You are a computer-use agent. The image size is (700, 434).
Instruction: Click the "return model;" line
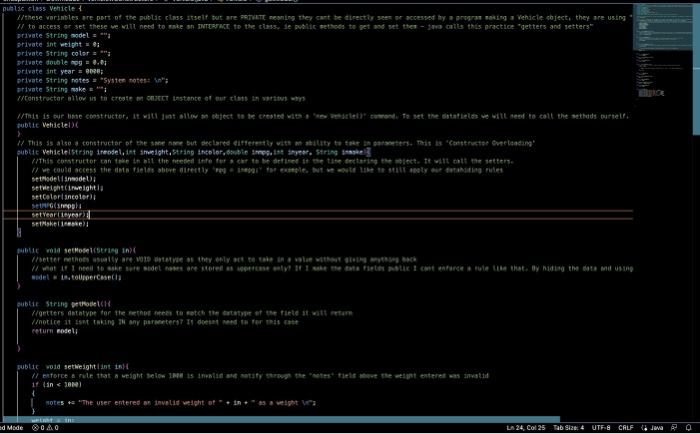pyautogui.click(x=54, y=331)
